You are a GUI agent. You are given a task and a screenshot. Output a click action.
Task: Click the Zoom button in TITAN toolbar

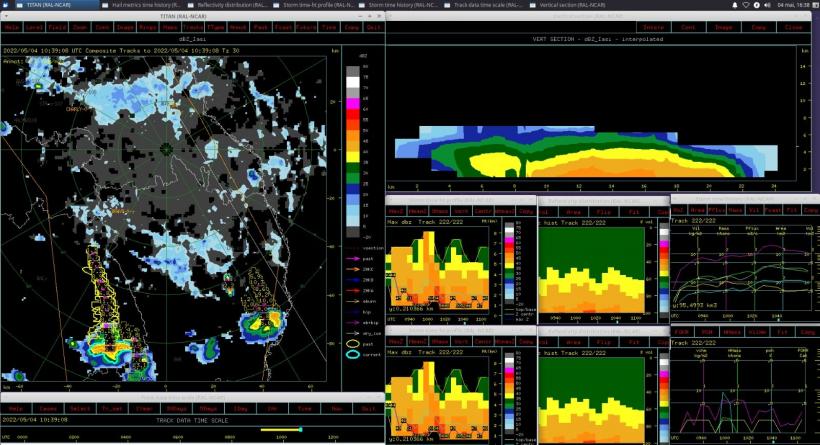(79, 27)
